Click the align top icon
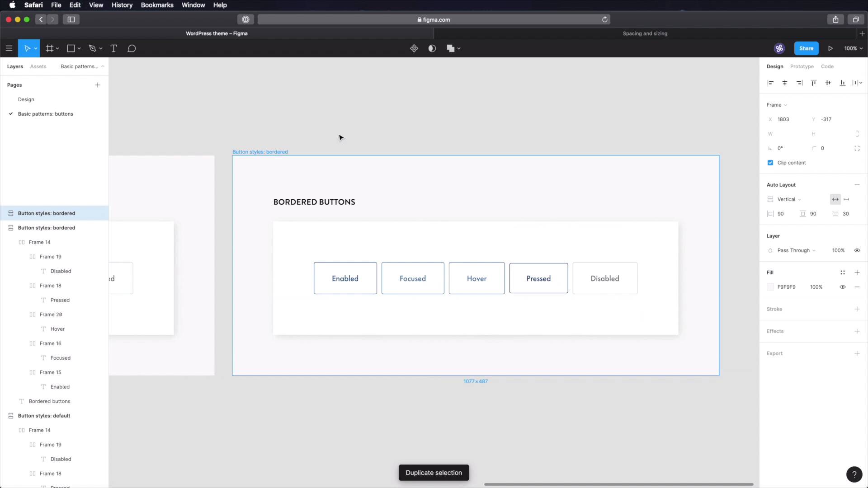The image size is (868, 488). (x=814, y=83)
